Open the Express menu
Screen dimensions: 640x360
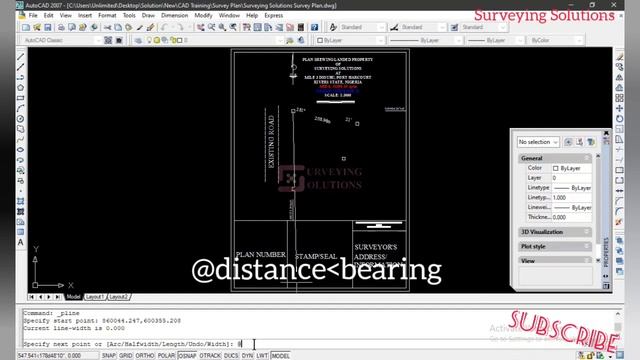[x=273, y=16]
